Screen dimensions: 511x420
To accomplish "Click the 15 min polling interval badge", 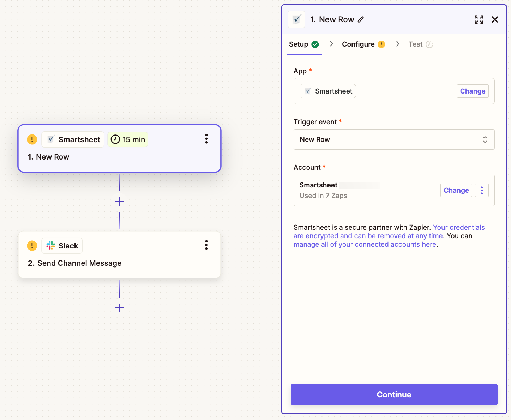I will (x=128, y=139).
